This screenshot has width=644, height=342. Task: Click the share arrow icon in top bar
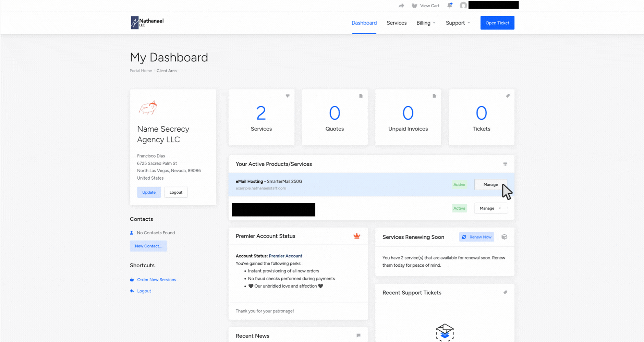tap(401, 5)
